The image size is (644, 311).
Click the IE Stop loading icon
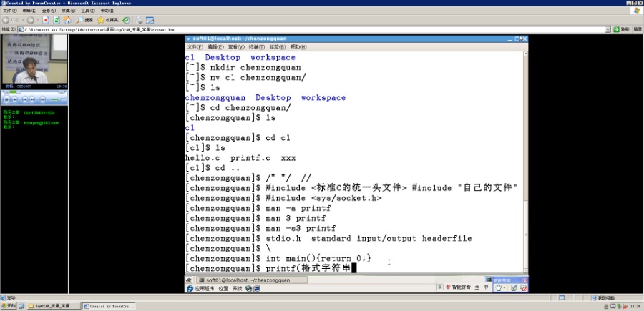46,20
